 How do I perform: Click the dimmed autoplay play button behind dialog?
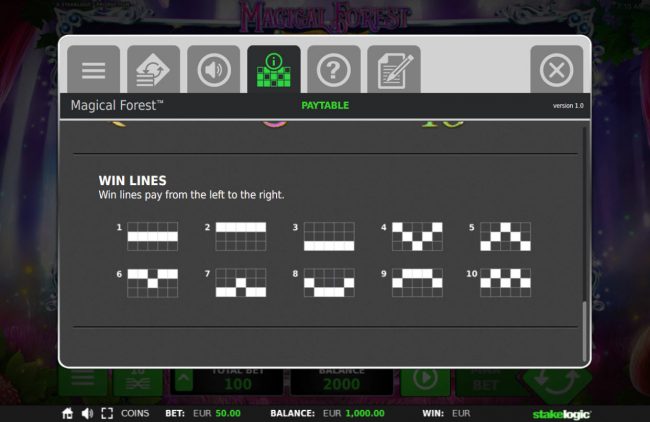(425, 381)
